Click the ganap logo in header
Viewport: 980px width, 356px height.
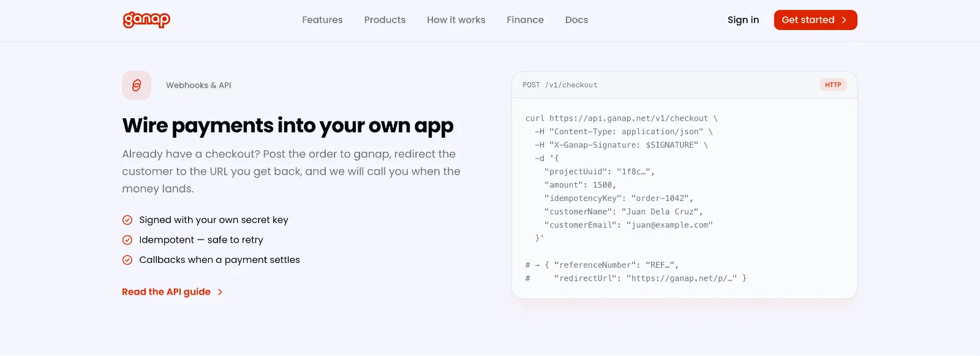point(146,20)
